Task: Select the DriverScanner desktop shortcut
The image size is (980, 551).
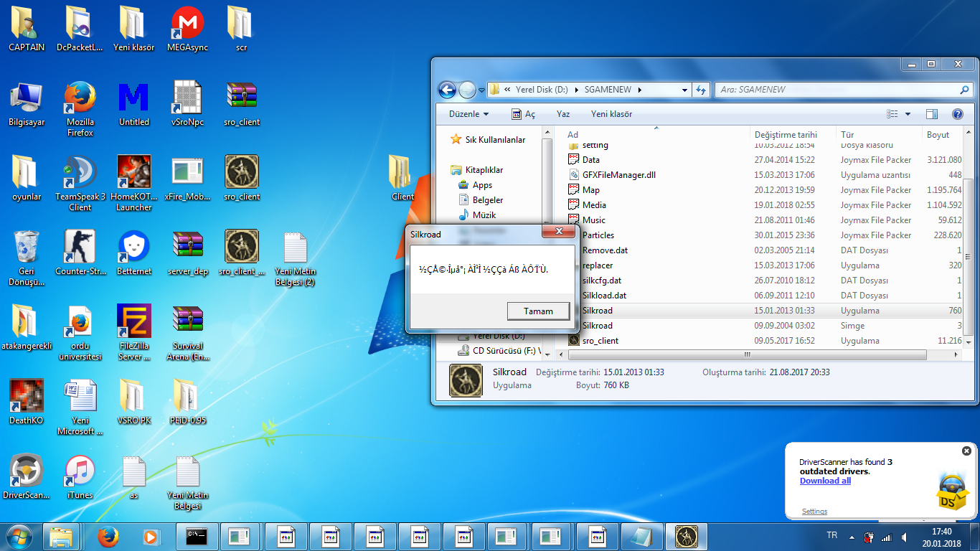Action: tap(27, 476)
